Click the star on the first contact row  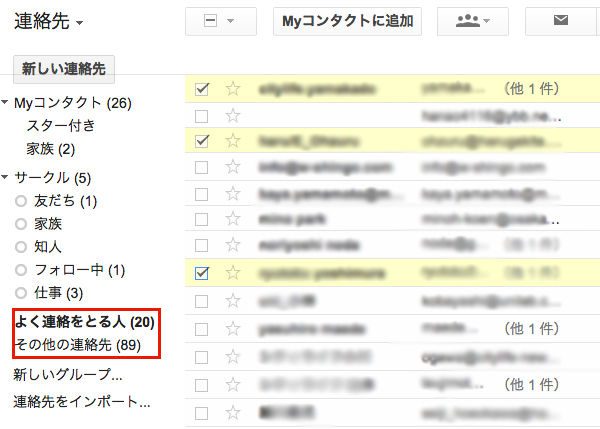(x=233, y=89)
